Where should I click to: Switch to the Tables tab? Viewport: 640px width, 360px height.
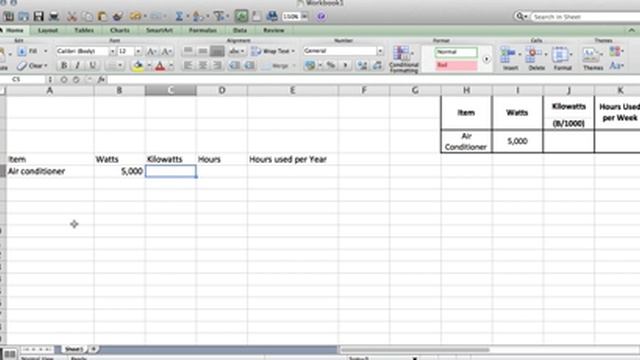click(84, 30)
